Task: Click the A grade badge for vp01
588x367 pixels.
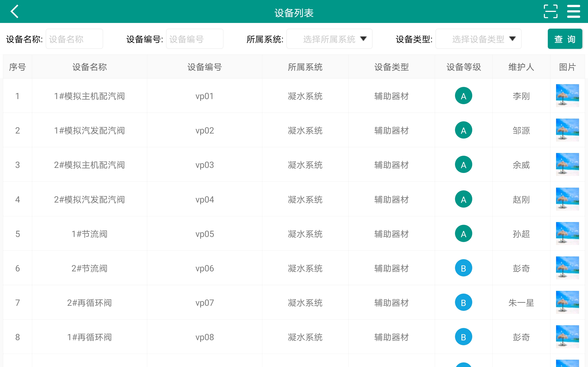Action: coord(463,96)
